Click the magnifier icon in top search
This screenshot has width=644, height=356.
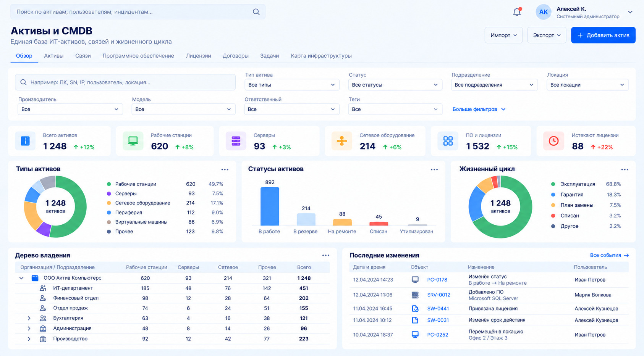[x=256, y=12]
